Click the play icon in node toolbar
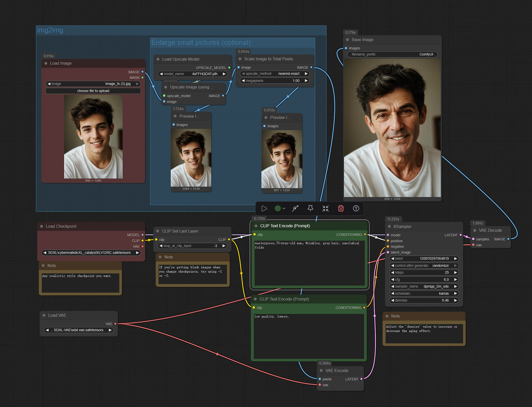532x407 pixels. pyautogui.click(x=264, y=209)
